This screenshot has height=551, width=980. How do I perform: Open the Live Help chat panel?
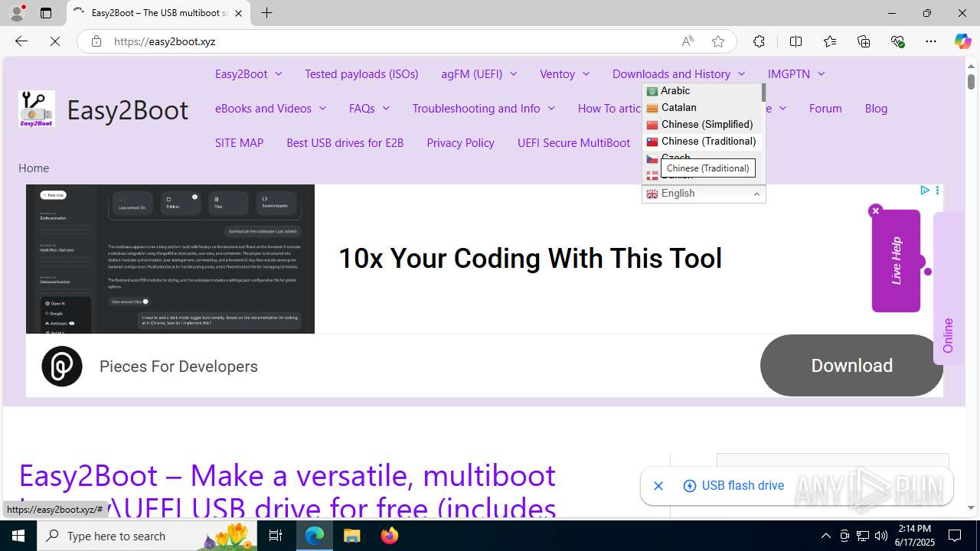point(896,261)
